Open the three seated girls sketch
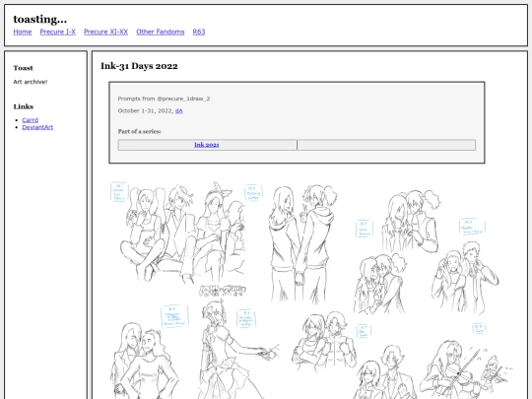The width and height of the screenshot is (532, 399). pyautogui.click(x=183, y=234)
